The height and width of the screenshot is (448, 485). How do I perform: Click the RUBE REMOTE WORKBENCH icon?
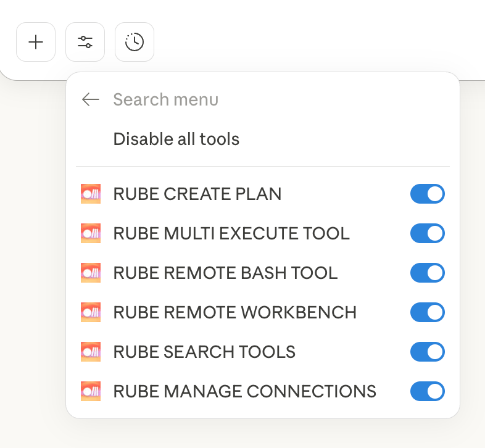[91, 312]
